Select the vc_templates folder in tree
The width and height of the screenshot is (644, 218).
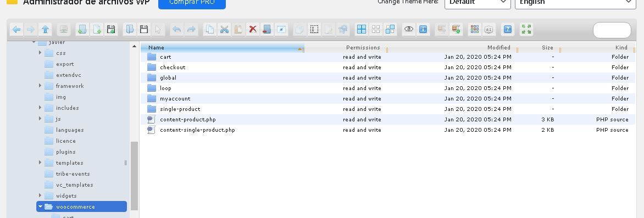(74, 185)
